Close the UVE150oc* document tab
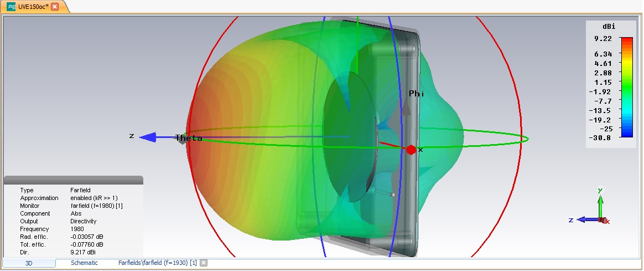Image resolution: width=644 pixels, height=271 pixels. click(x=55, y=7)
